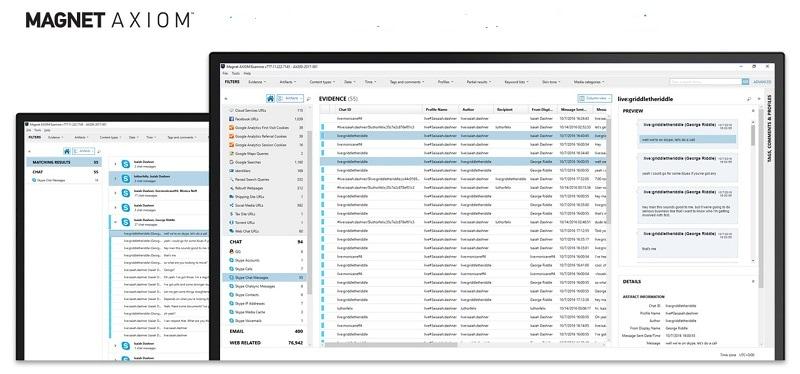800x374 pixels.
Task: Click the Facebook URLs artifact icon
Action: [231, 119]
